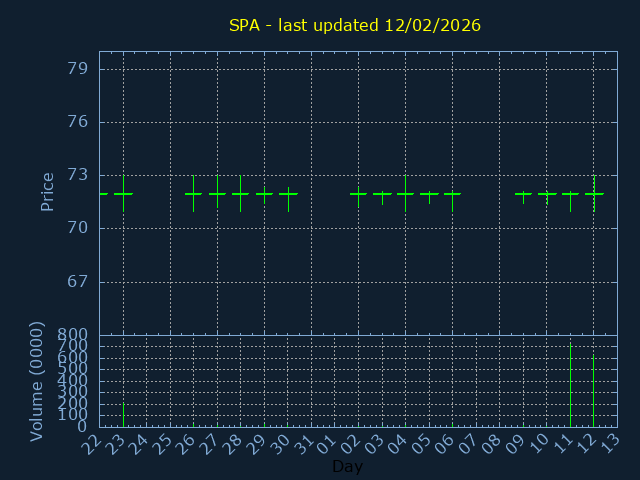The image size is (640, 480).
Task: Click the SPA last updated chart title
Action: [354, 25]
